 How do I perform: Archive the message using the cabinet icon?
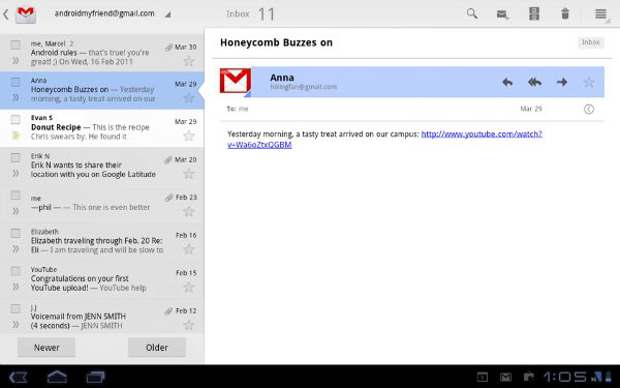(534, 14)
